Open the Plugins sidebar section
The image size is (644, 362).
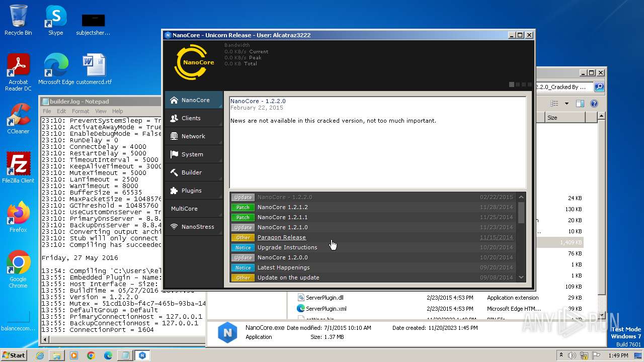click(x=194, y=191)
